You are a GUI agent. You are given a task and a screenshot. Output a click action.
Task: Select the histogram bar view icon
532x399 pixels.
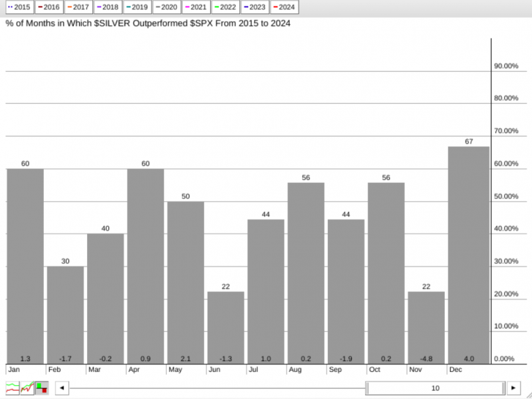[x=42, y=388]
